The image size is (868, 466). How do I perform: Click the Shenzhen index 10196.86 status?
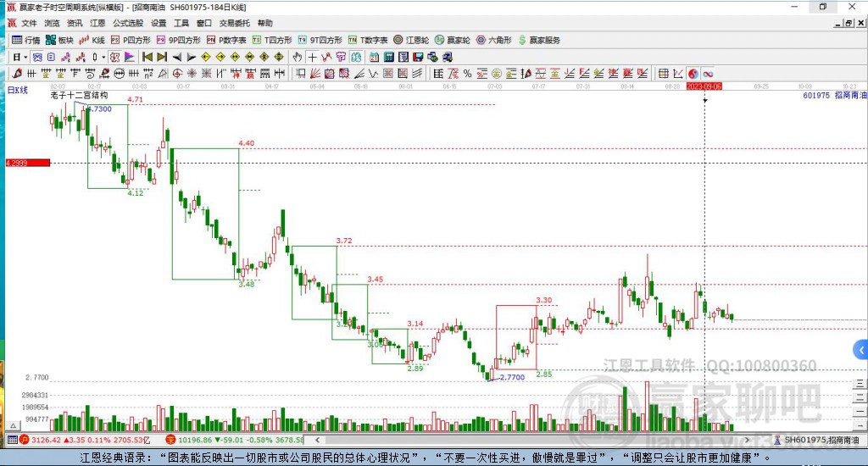click(235, 440)
